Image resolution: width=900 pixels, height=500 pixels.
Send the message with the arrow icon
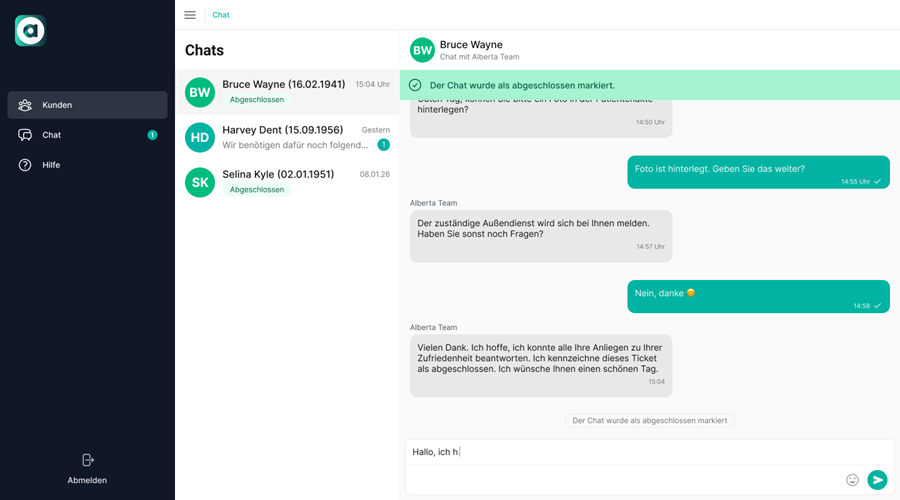click(877, 480)
